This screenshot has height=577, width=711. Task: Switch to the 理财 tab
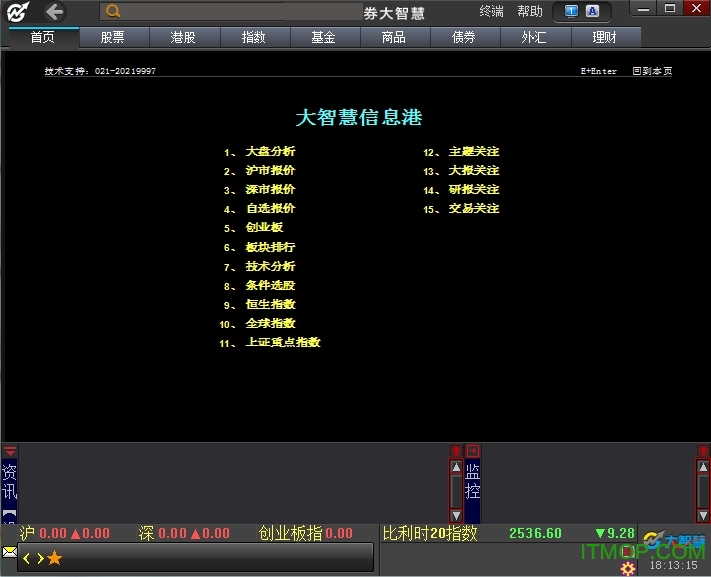604,37
